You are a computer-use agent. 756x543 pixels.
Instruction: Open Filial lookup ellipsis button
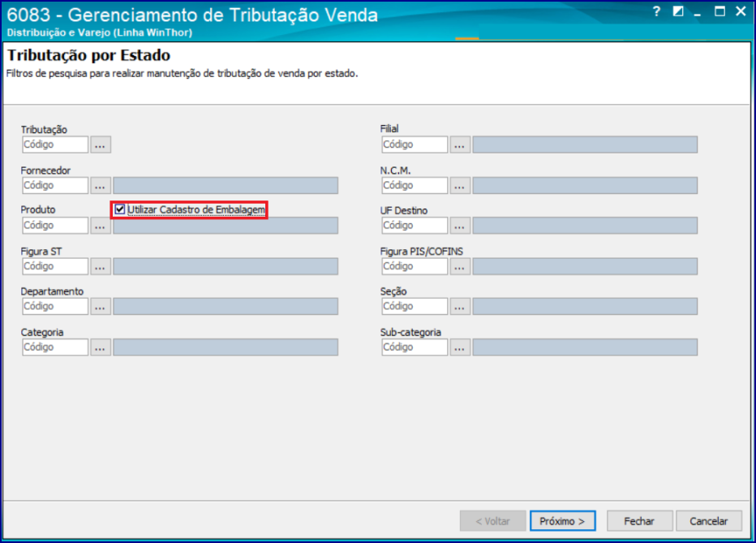coord(460,144)
